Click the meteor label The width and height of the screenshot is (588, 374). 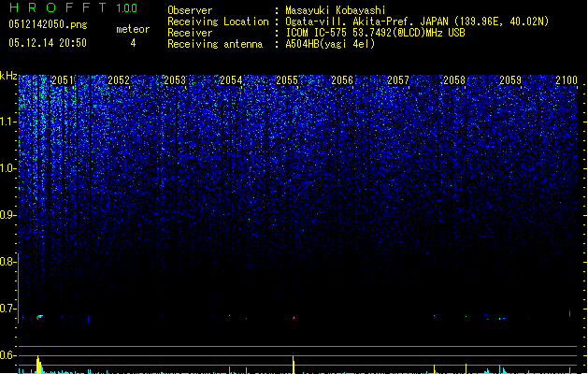coord(133,29)
